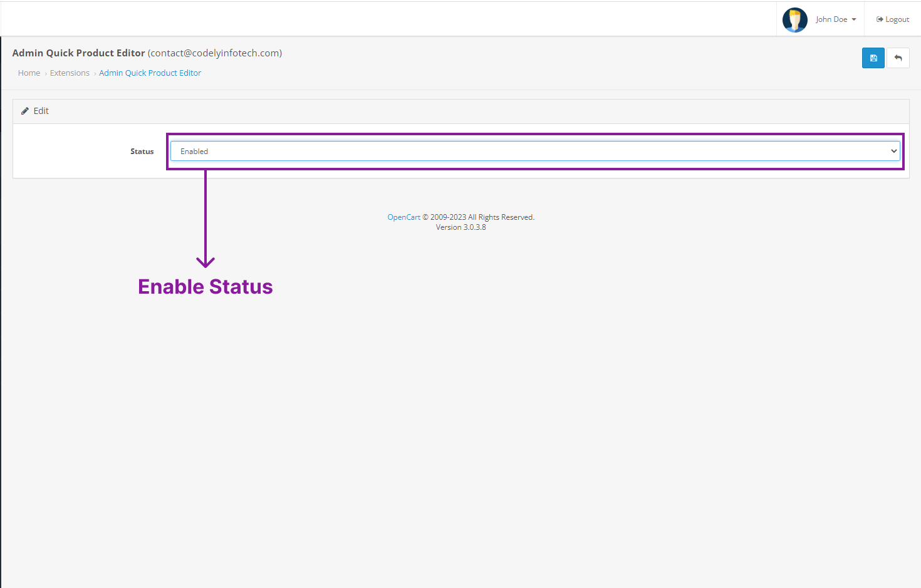Click the Logout text link
The width and height of the screenshot is (921, 588).
tap(897, 19)
